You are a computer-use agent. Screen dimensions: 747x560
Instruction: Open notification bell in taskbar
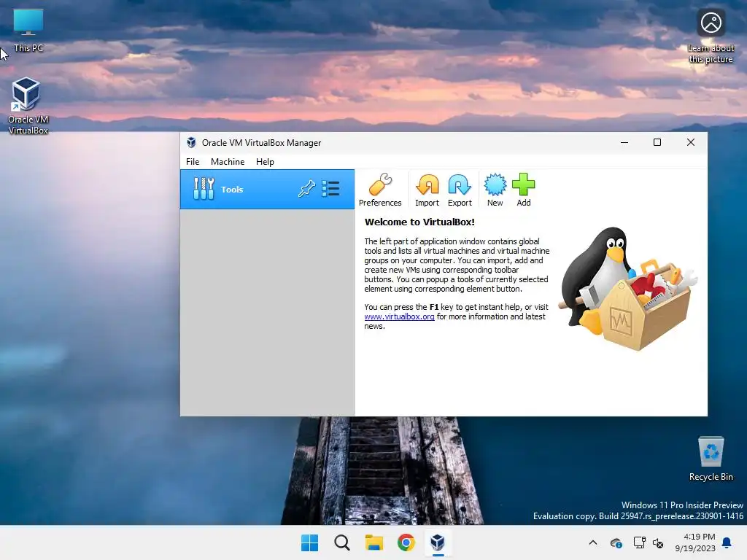727,542
